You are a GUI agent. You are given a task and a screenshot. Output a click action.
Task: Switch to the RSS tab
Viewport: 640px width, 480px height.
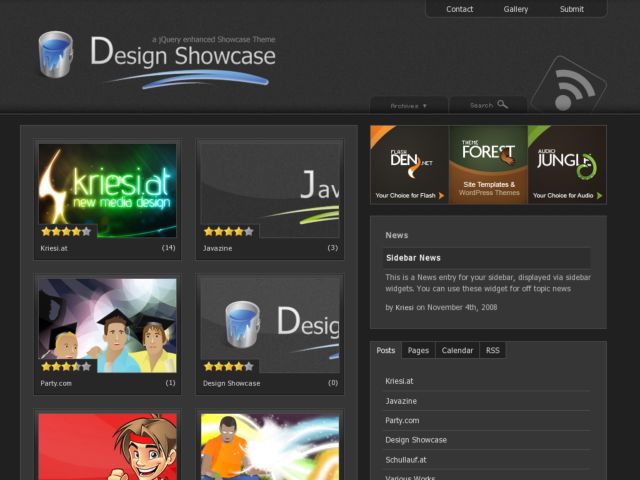coord(493,350)
